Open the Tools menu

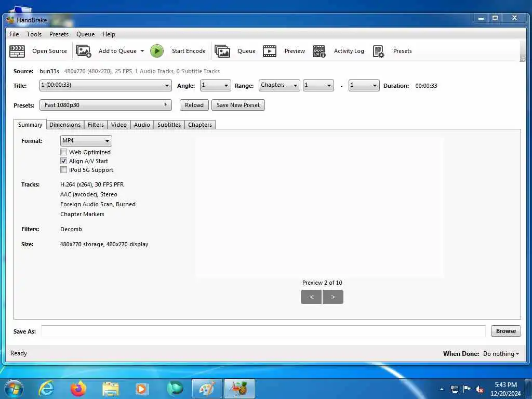(34, 34)
